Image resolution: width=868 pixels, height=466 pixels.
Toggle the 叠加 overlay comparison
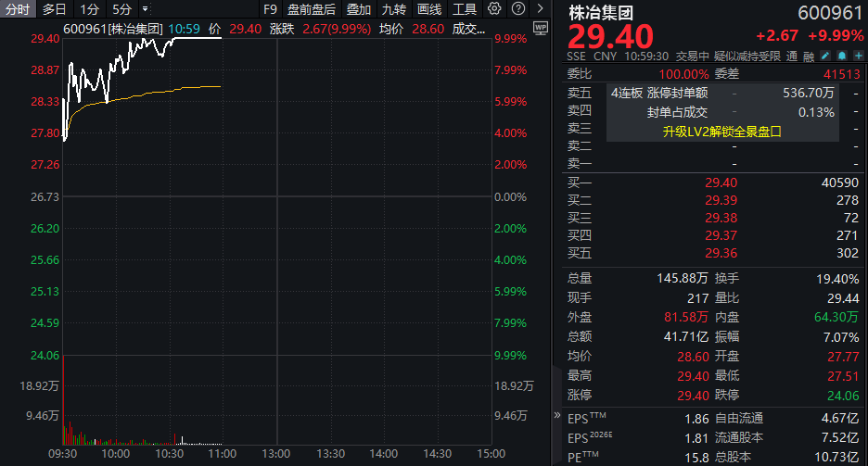point(358,9)
